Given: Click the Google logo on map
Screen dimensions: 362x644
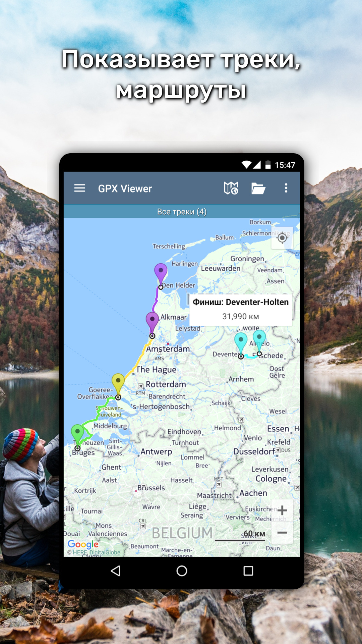Looking at the screenshot, I should [83, 544].
